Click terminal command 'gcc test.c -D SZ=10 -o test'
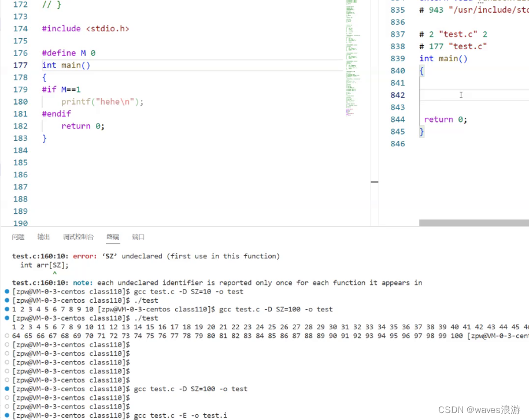The image size is (529, 420). tap(188, 292)
